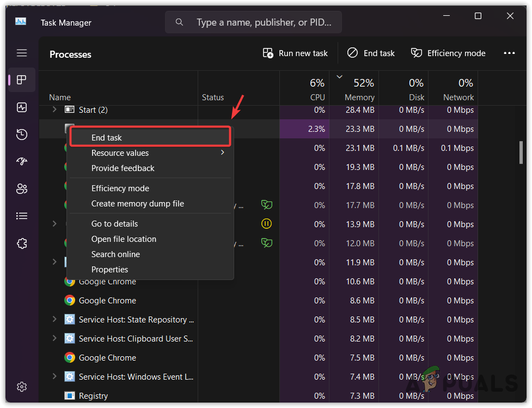Click efficiency leaf icon in 17.7 MB row
Screen dimensions: 532x408
pyautogui.click(x=267, y=205)
